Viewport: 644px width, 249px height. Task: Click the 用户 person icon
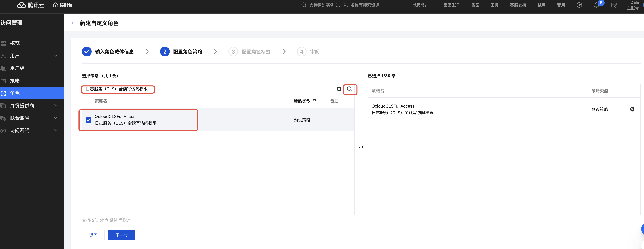pyautogui.click(x=3, y=56)
